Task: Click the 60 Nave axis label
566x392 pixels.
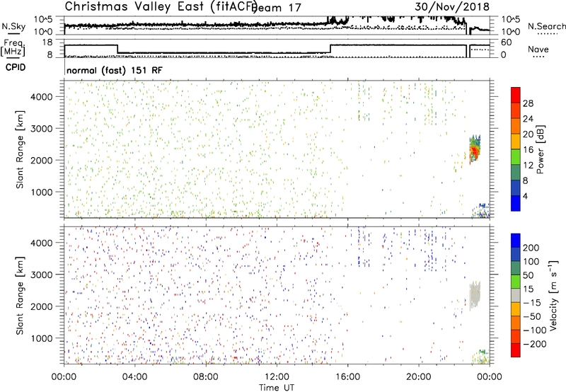Action: click(x=507, y=42)
